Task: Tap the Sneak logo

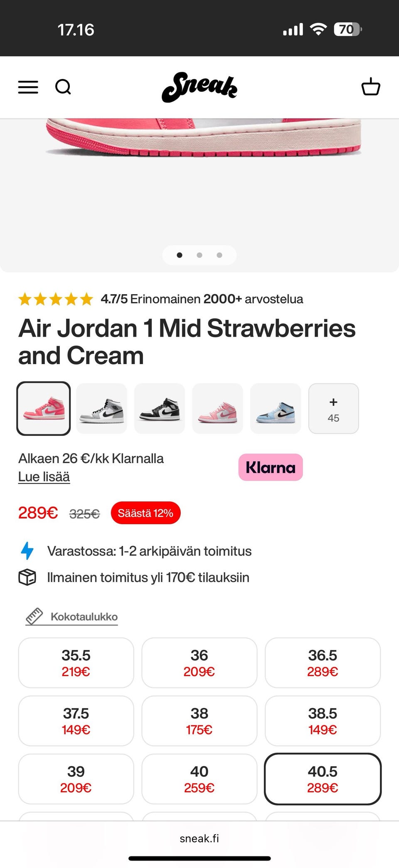Action: pyautogui.click(x=199, y=87)
